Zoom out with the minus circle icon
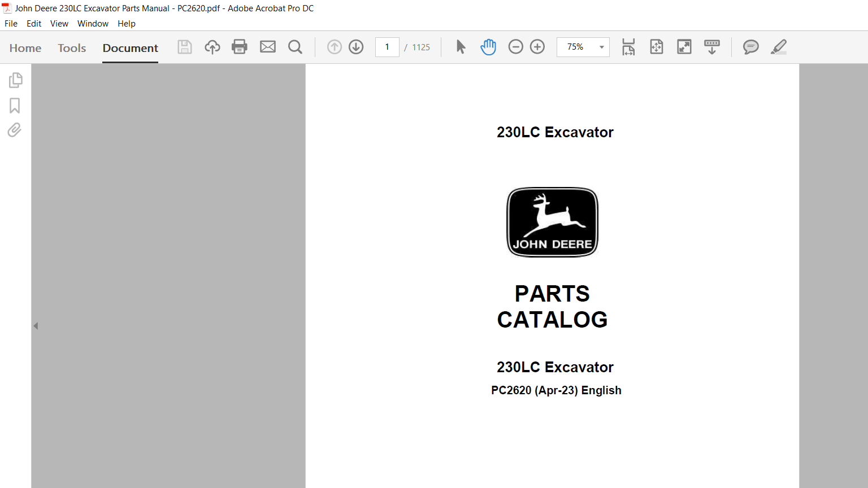Screen dimensions: 868x488 (516, 47)
